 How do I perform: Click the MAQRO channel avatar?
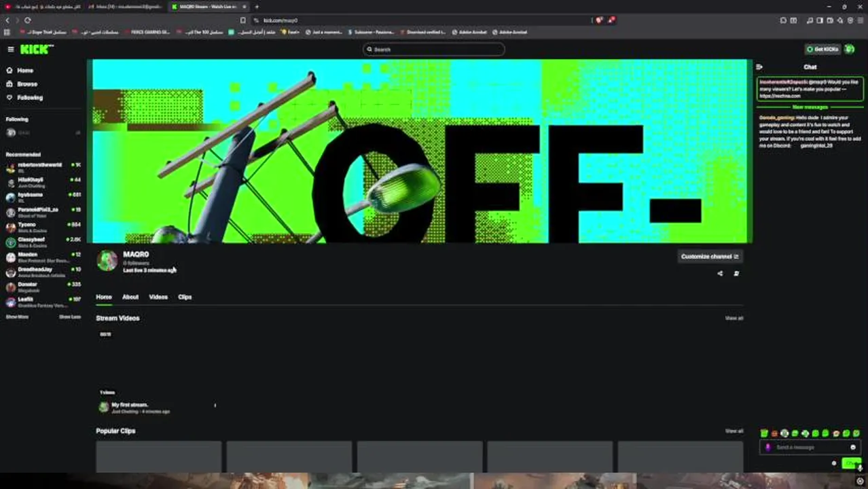pos(107,261)
